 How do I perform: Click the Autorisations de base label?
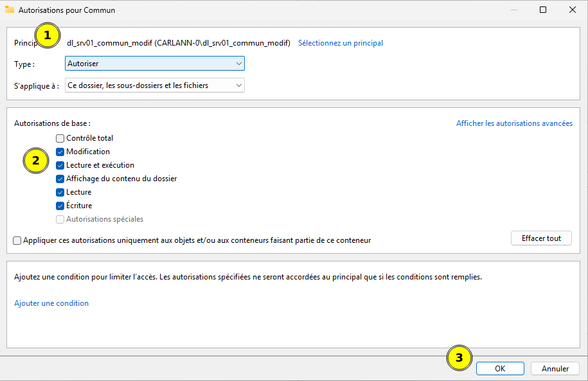53,123
